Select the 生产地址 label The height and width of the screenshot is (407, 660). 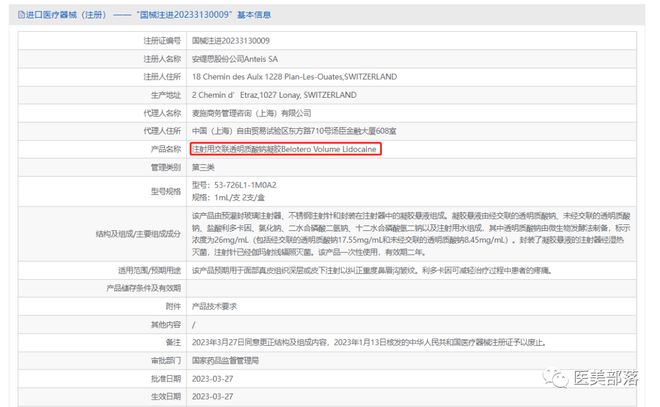(166, 95)
